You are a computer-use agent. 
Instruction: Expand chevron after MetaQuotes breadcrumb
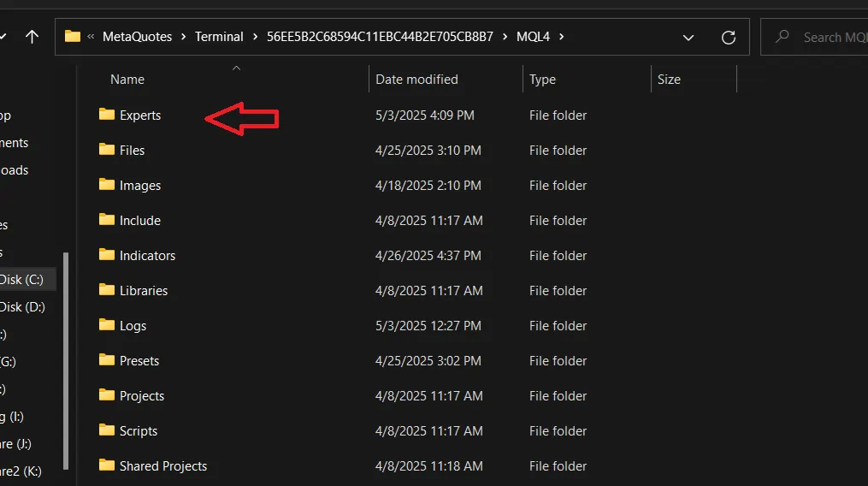click(183, 37)
